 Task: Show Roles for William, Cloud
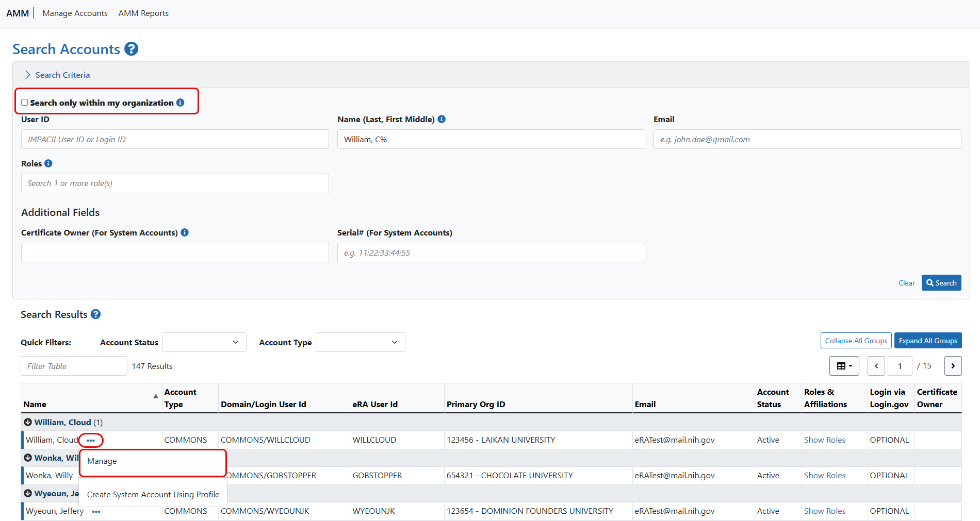pos(825,440)
